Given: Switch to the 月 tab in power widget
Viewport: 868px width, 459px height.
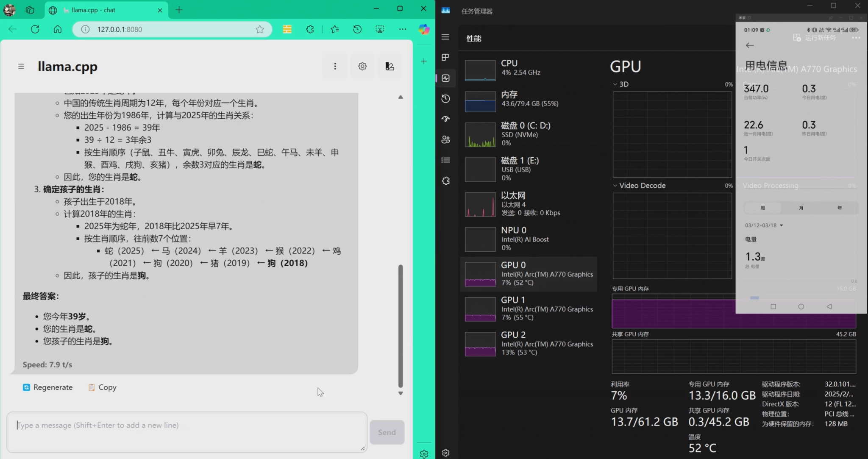Looking at the screenshot, I should (x=801, y=208).
